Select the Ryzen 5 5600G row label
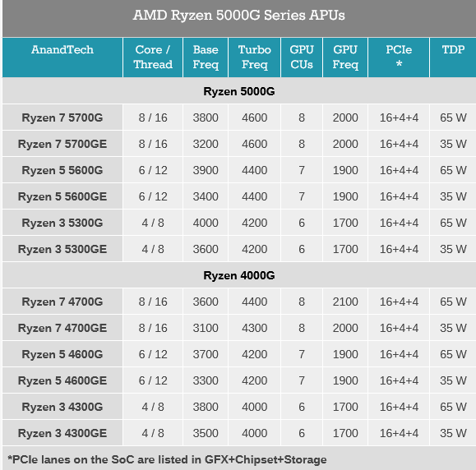 62,170
